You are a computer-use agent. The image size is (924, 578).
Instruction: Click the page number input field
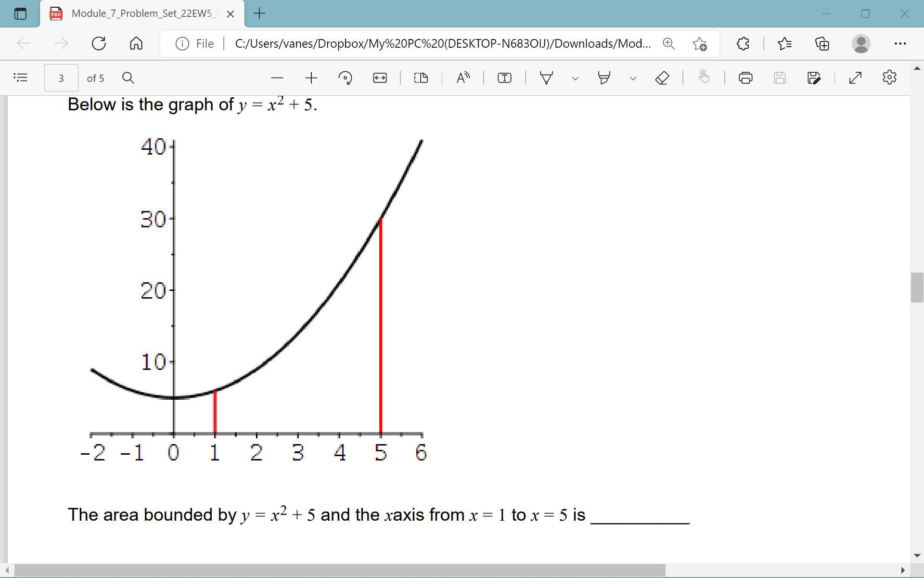pos(61,78)
